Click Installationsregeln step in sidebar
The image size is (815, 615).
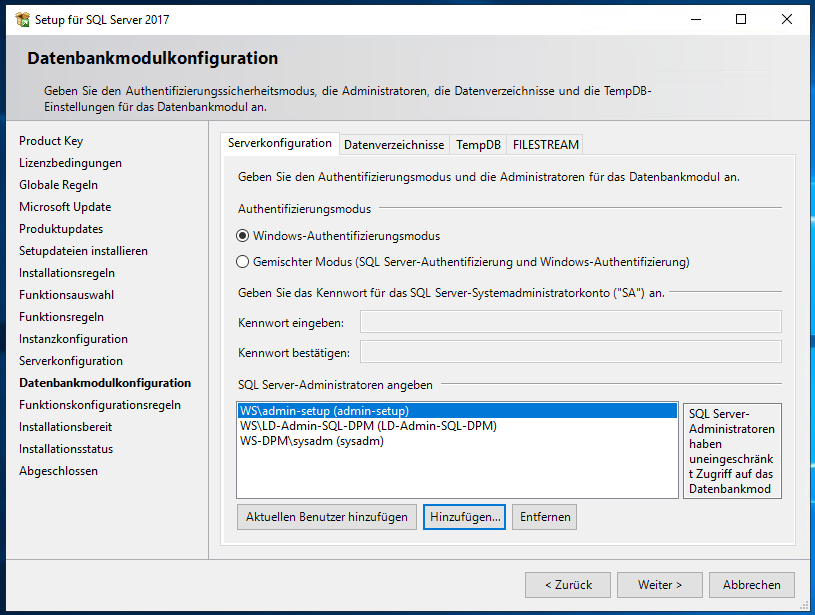pyautogui.click(x=67, y=273)
